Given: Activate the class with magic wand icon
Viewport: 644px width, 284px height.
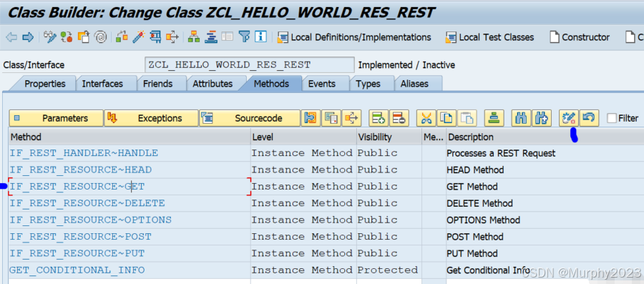Looking at the screenshot, I should [138, 37].
